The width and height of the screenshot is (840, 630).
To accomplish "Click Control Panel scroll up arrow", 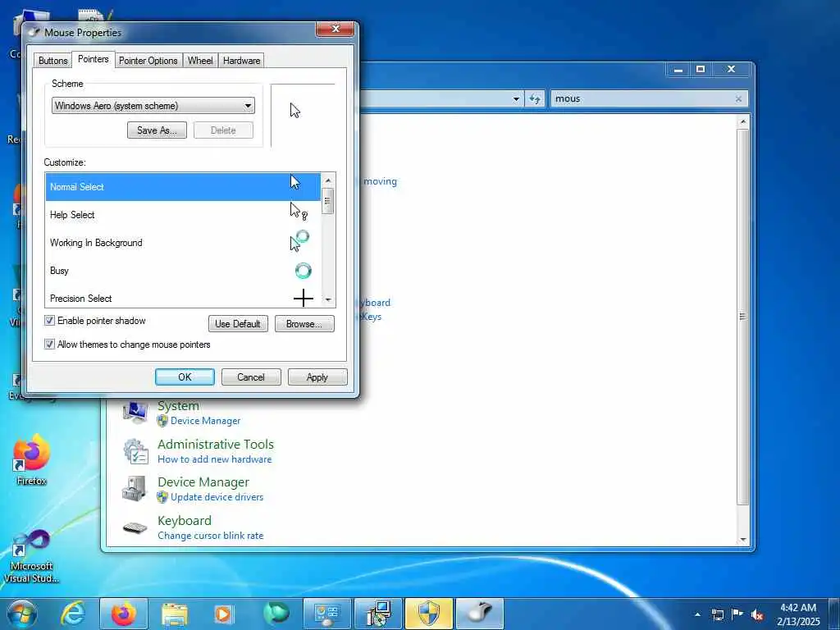I will (742, 122).
